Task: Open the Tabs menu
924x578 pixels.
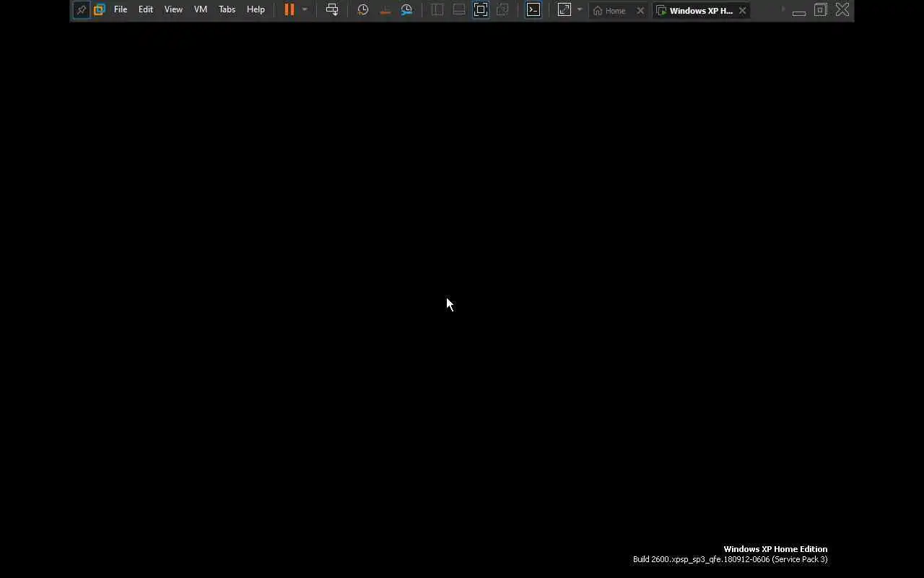Action: coord(227,10)
